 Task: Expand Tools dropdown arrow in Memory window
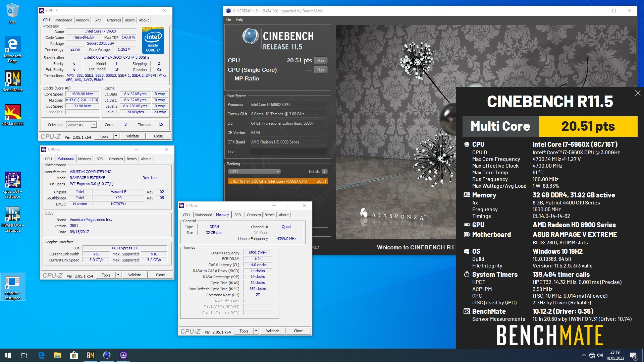click(x=256, y=331)
